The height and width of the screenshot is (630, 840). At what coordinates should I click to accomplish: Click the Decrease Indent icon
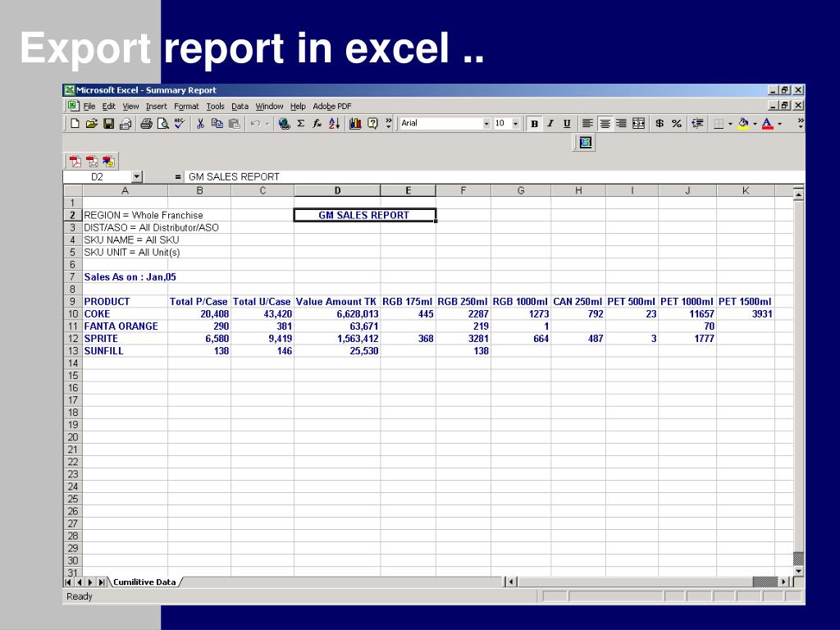(697, 124)
